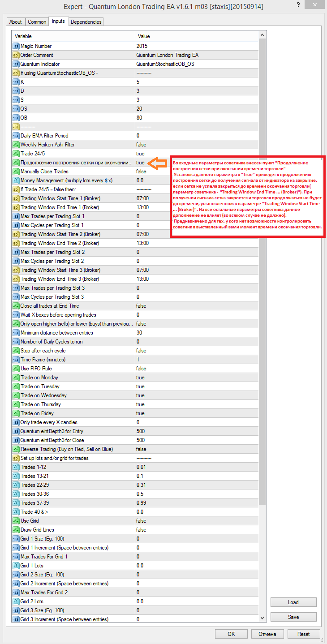This screenshot has height=644, width=327.
Task: Click the Reverse Trading boolean icon
Action: pyautogui.click(x=16, y=449)
